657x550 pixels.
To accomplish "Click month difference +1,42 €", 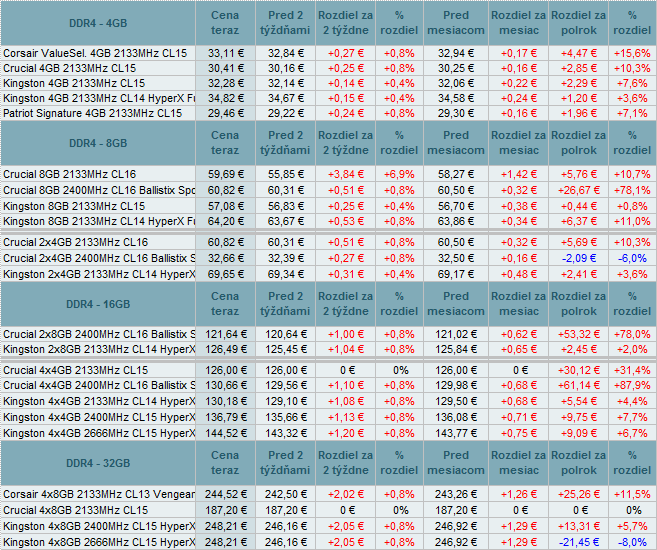I will point(519,174).
